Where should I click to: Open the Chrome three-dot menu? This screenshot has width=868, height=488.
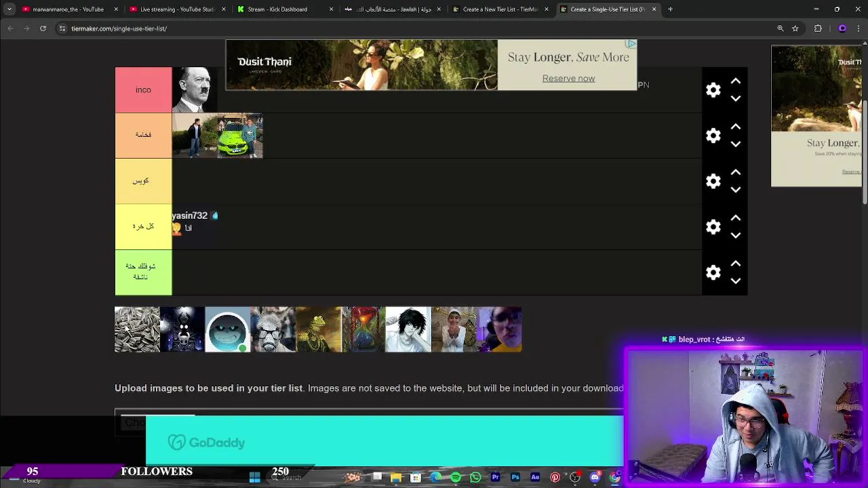coord(859,28)
